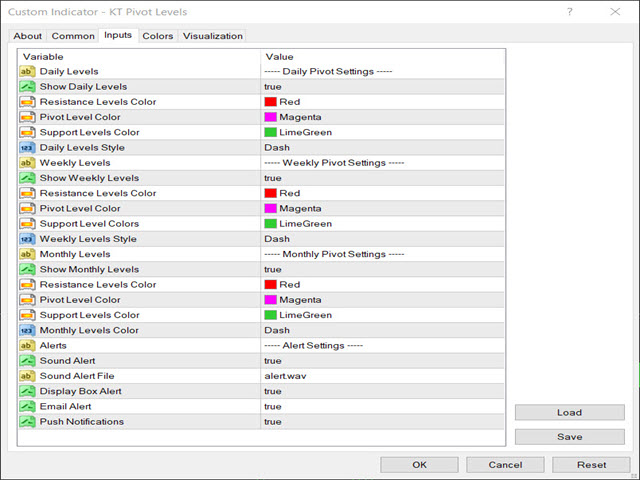Click the Red swatch below Show Weekly Levels

click(x=271, y=193)
